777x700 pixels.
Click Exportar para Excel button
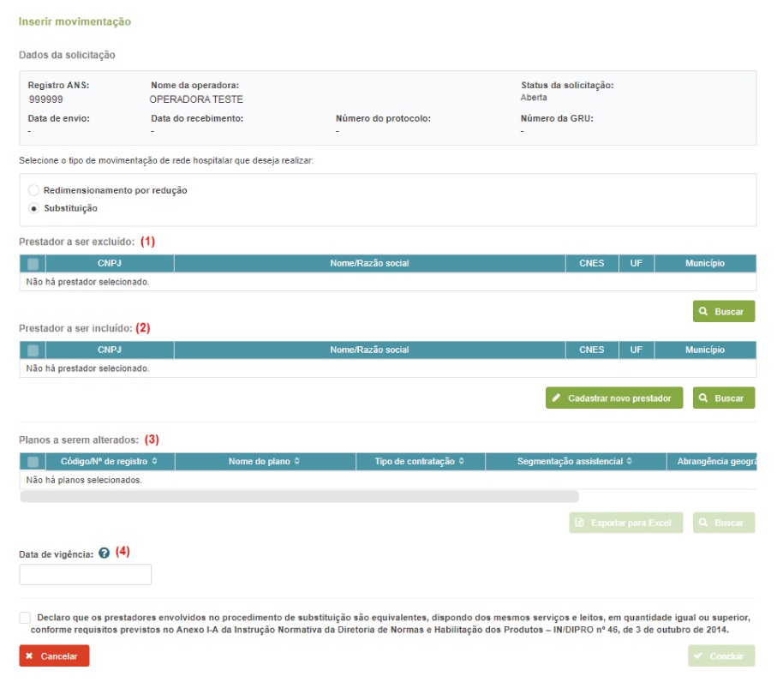625,523
